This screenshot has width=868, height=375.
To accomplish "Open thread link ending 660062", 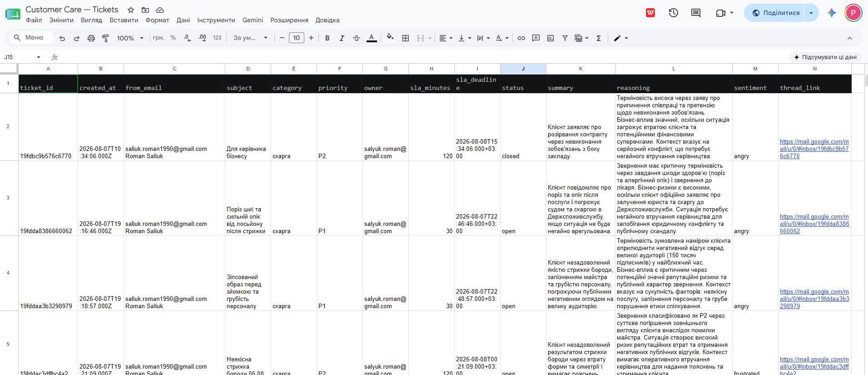I will [x=814, y=224].
